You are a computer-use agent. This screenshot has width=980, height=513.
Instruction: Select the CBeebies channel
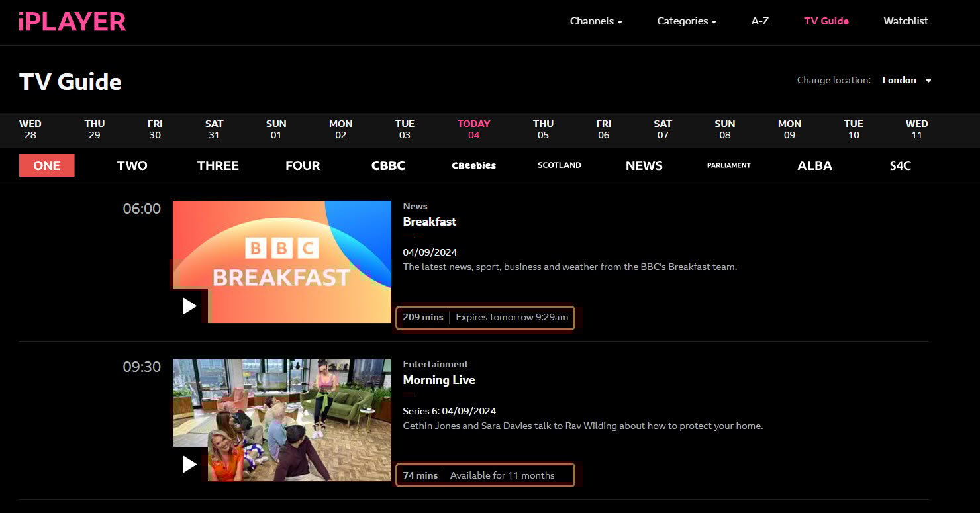(x=473, y=165)
